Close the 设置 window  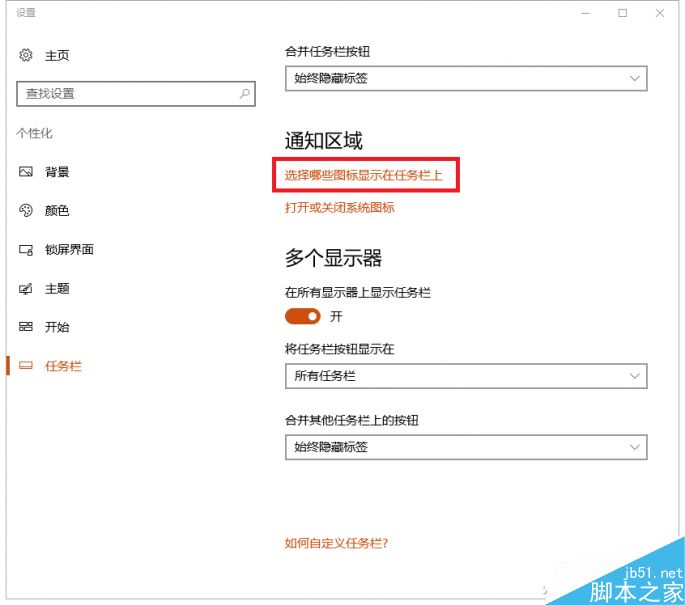click(660, 13)
